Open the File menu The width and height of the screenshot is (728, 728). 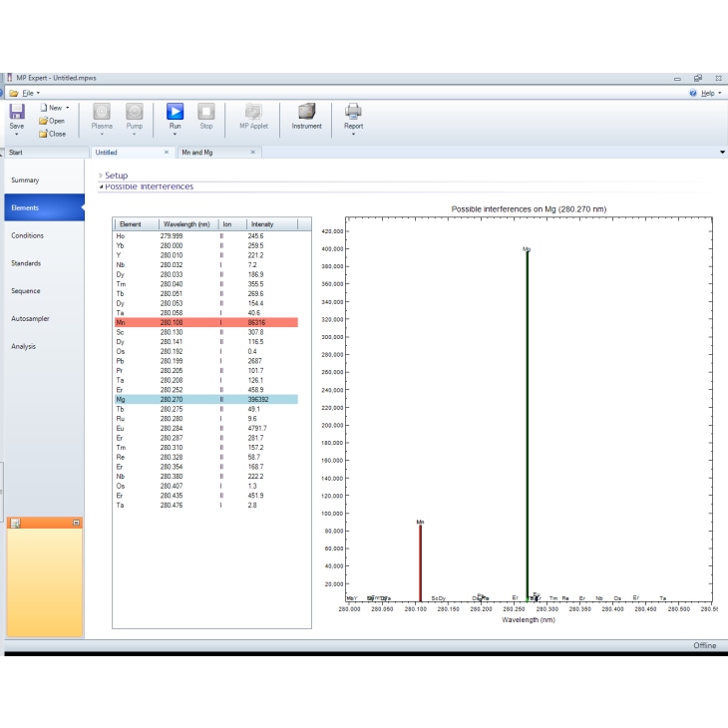(25, 92)
